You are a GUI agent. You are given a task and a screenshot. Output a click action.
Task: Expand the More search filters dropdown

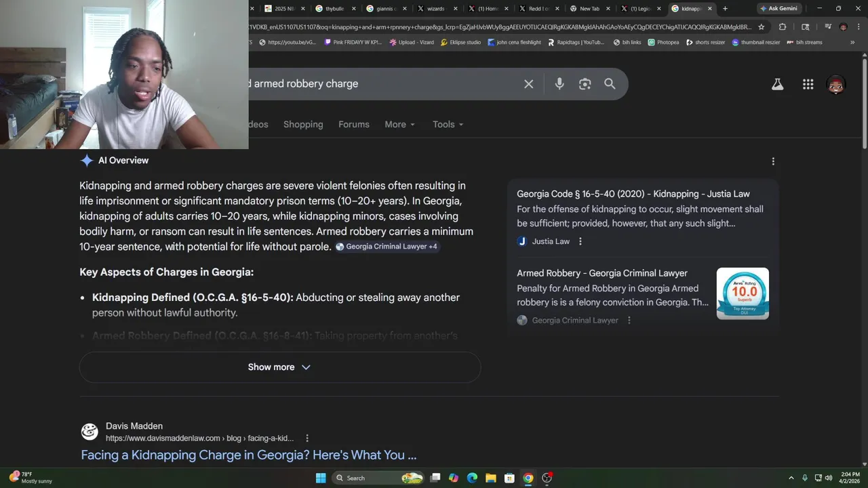tap(399, 125)
